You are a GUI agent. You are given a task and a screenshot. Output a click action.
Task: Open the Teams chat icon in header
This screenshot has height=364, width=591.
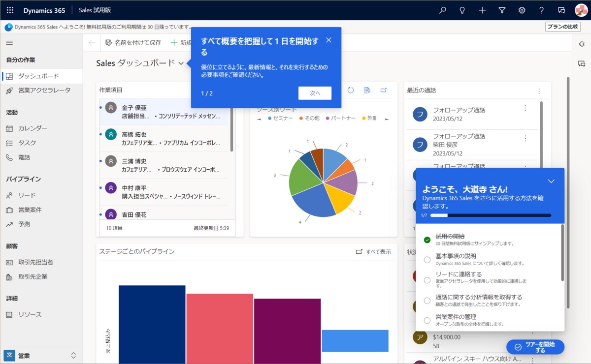pyautogui.click(x=561, y=10)
